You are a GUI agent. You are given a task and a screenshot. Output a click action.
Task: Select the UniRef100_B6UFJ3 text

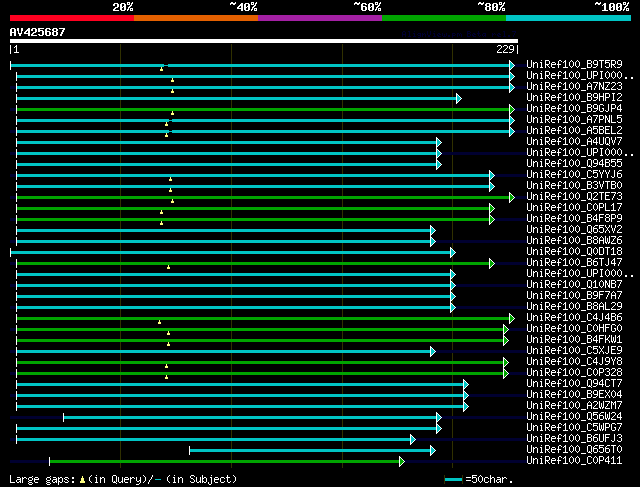point(574,438)
